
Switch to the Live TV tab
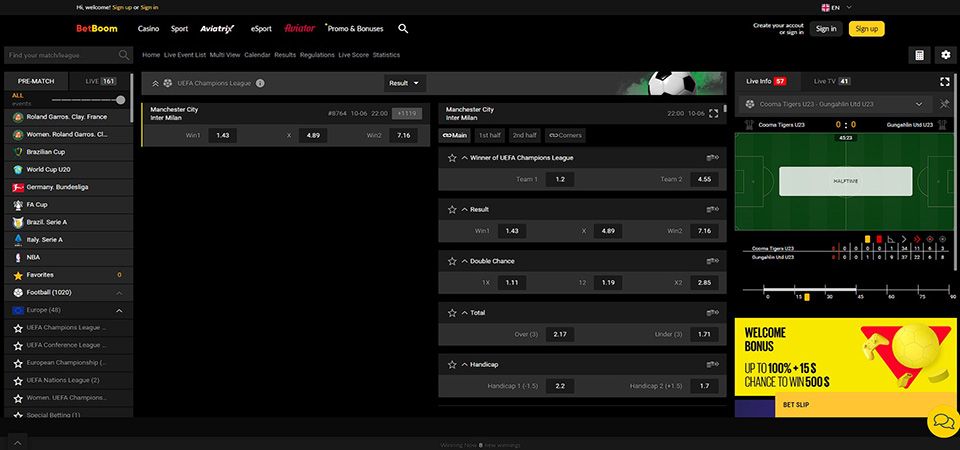831,81
